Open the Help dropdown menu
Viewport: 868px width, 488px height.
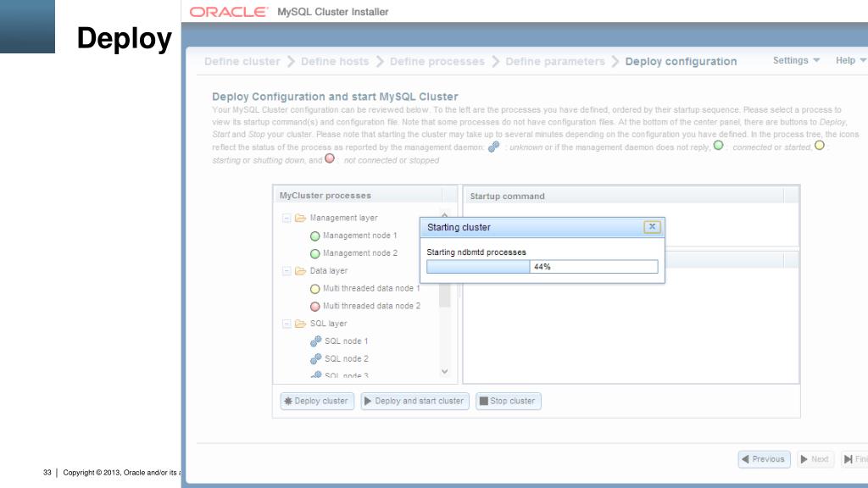pyautogui.click(x=851, y=60)
